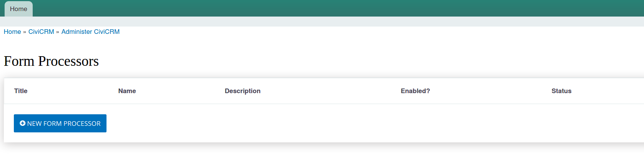Click the empty table body beside New Form Processor

pos(375,123)
